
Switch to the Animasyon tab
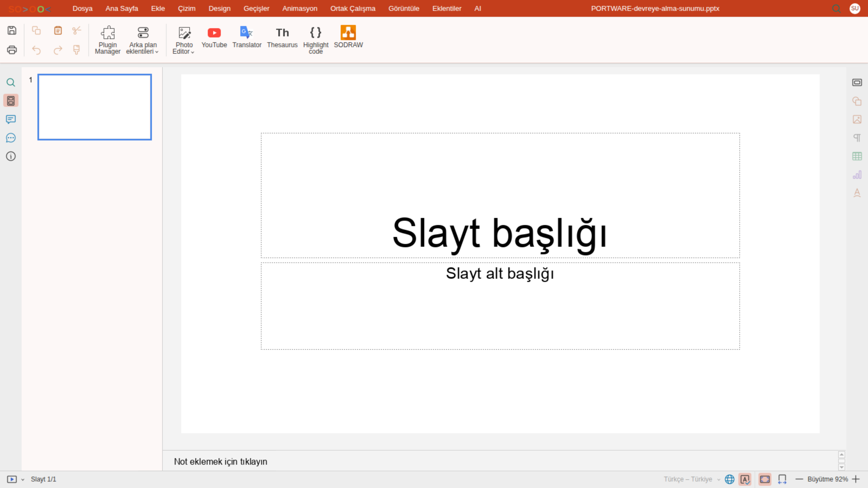pos(299,8)
